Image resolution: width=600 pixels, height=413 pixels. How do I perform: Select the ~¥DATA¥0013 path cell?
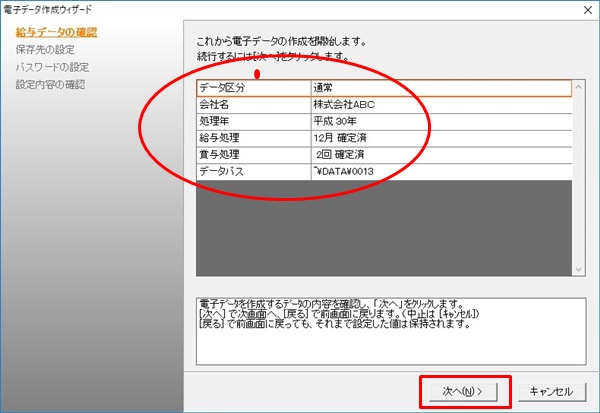[x=442, y=171]
